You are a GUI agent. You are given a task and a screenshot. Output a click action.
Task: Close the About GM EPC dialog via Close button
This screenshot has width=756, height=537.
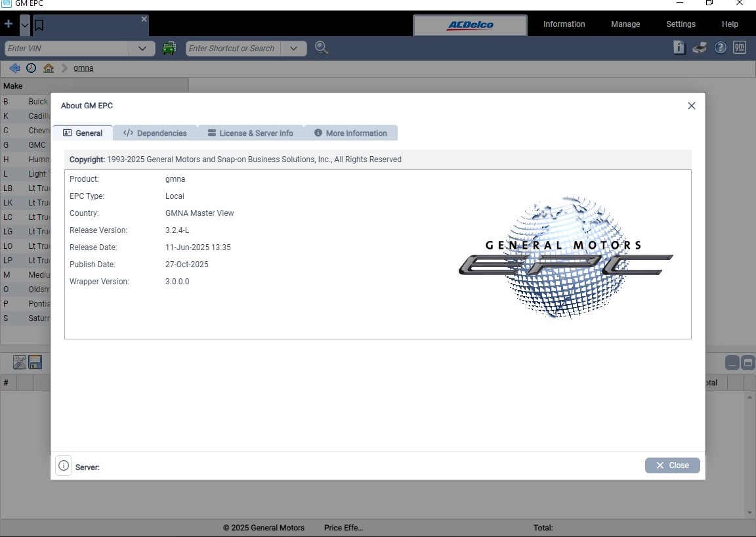pyautogui.click(x=672, y=465)
